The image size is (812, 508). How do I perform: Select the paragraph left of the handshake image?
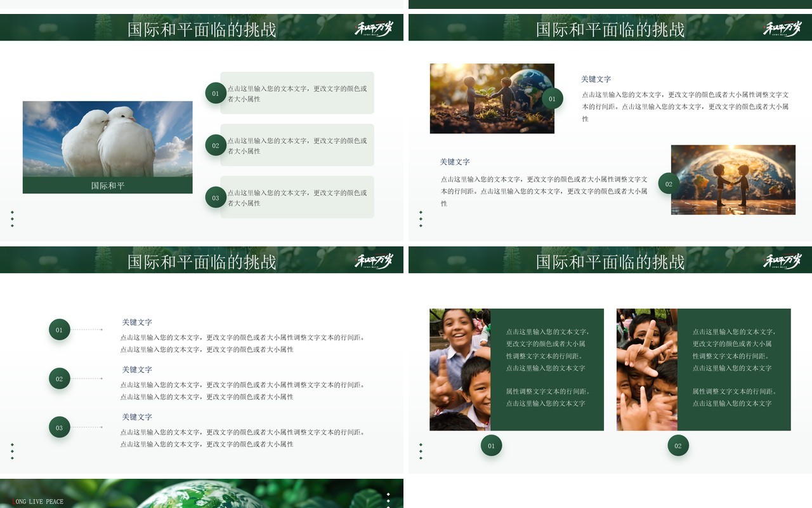pyautogui.click(x=544, y=191)
